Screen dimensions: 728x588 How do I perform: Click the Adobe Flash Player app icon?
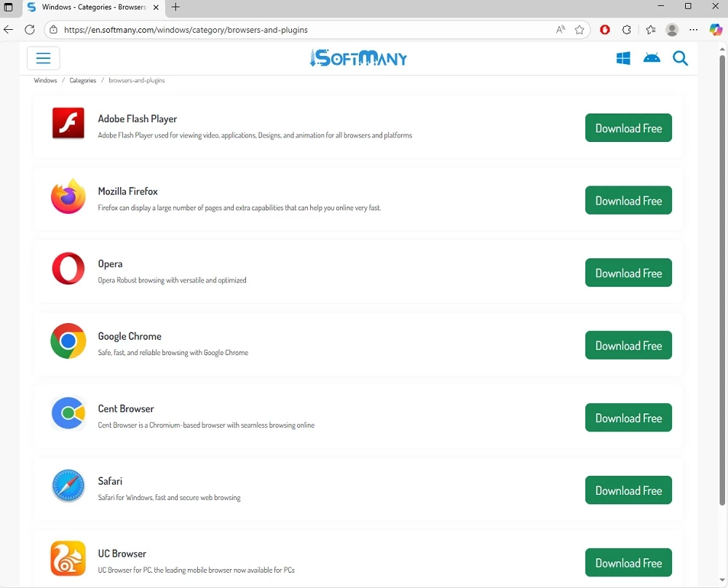click(68, 124)
